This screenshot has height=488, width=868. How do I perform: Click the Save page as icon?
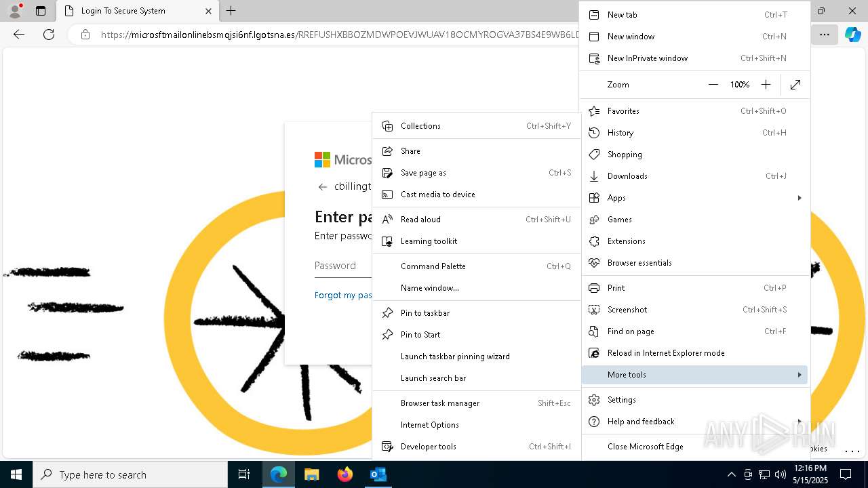[x=387, y=173]
